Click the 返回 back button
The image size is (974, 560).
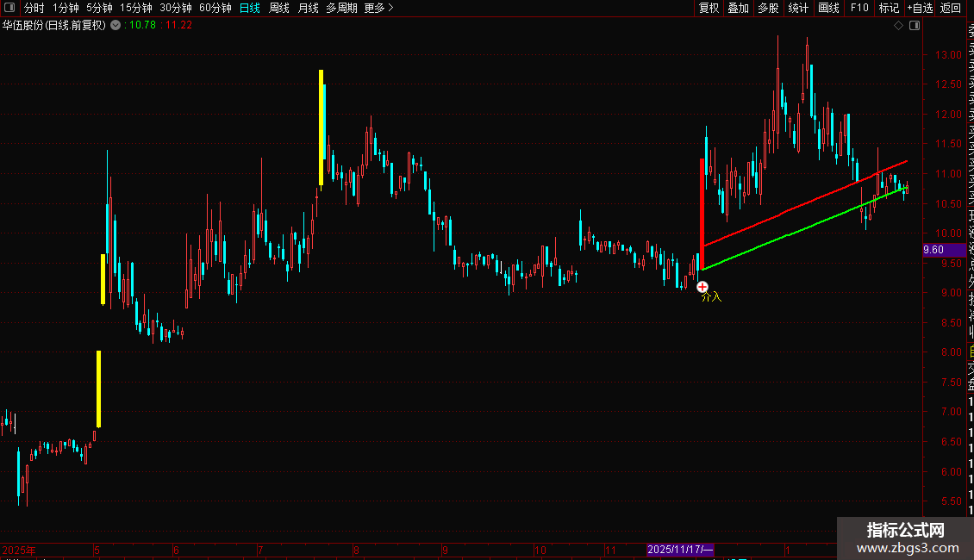pos(951,8)
